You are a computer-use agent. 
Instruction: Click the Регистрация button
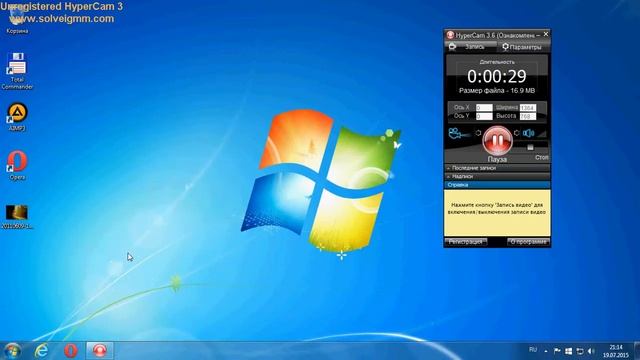click(x=465, y=242)
